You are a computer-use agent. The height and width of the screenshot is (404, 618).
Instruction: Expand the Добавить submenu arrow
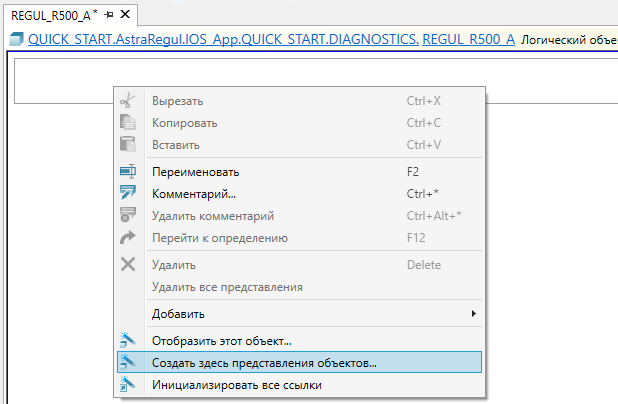tap(473, 314)
